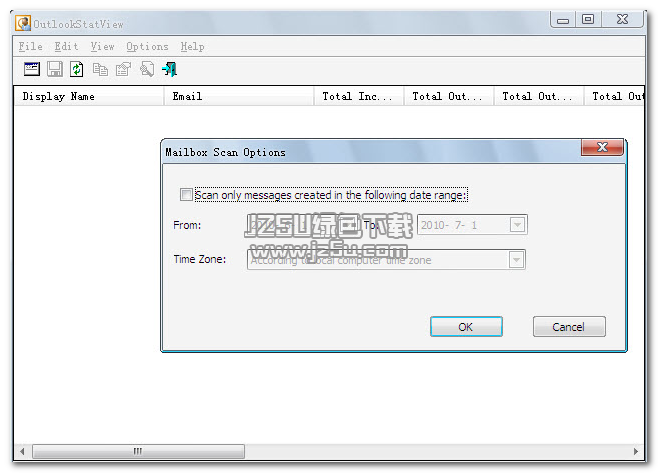Click the Copy selected items toolbar icon
Image resolution: width=658 pixels, height=473 pixels.
(100, 69)
